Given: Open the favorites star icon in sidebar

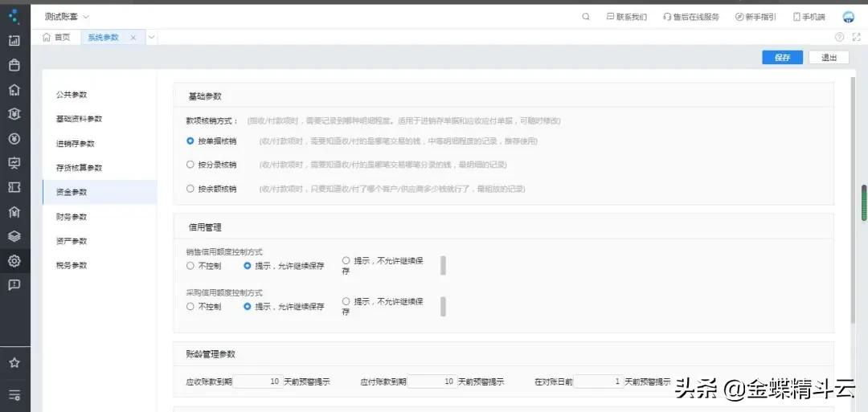Looking at the screenshot, I should click(14, 363).
